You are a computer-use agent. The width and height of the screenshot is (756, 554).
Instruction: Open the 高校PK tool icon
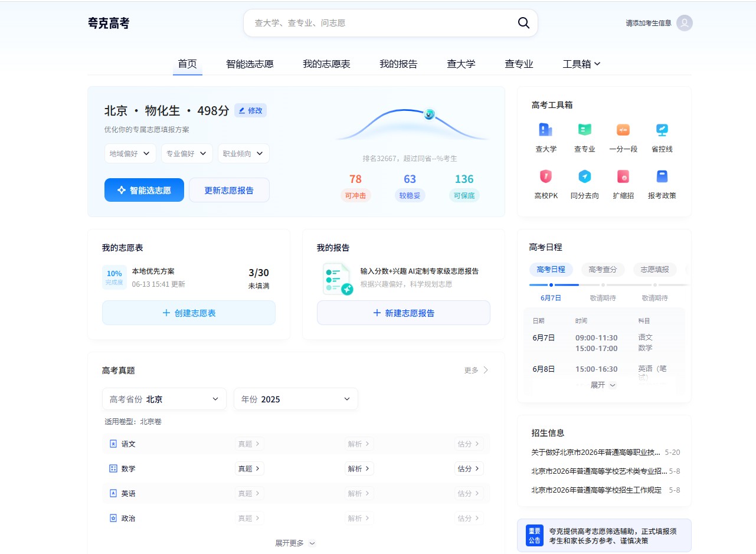pos(546,176)
